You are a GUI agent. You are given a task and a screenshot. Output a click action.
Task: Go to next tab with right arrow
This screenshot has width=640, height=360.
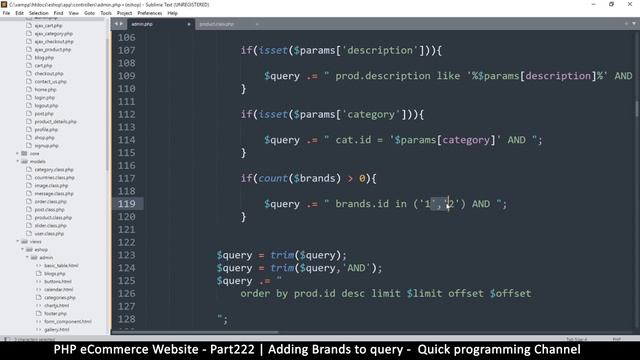121,24
